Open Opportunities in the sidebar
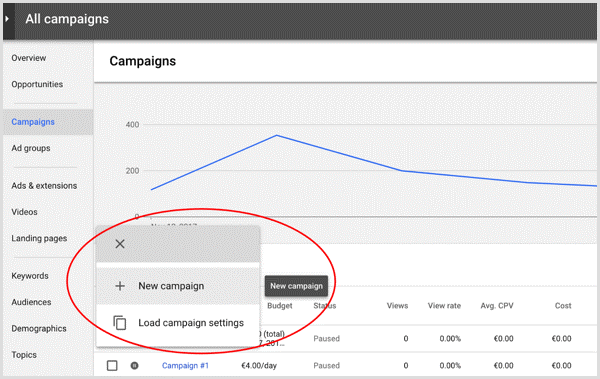 [x=37, y=84]
